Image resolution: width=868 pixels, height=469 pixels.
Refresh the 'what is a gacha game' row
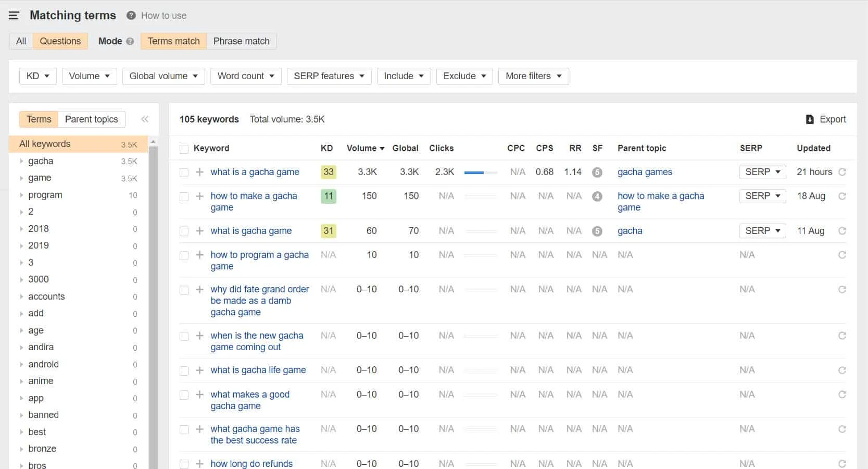tap(842, 172)
